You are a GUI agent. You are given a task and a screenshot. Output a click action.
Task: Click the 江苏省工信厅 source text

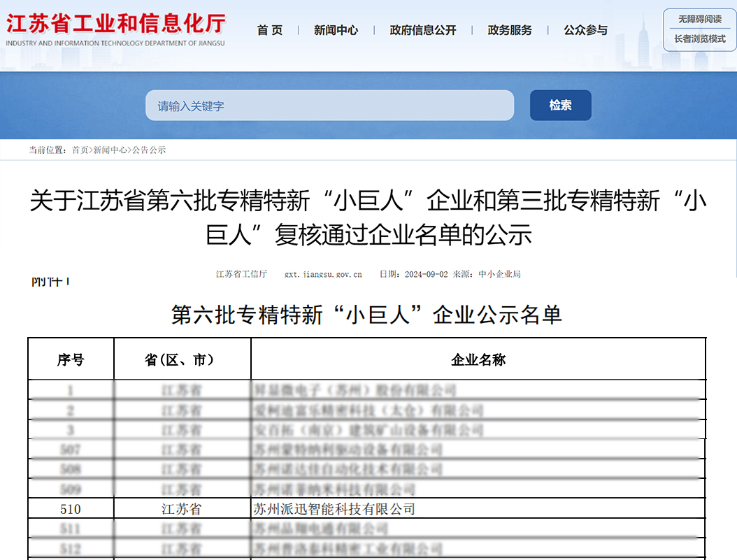point(241,274)
